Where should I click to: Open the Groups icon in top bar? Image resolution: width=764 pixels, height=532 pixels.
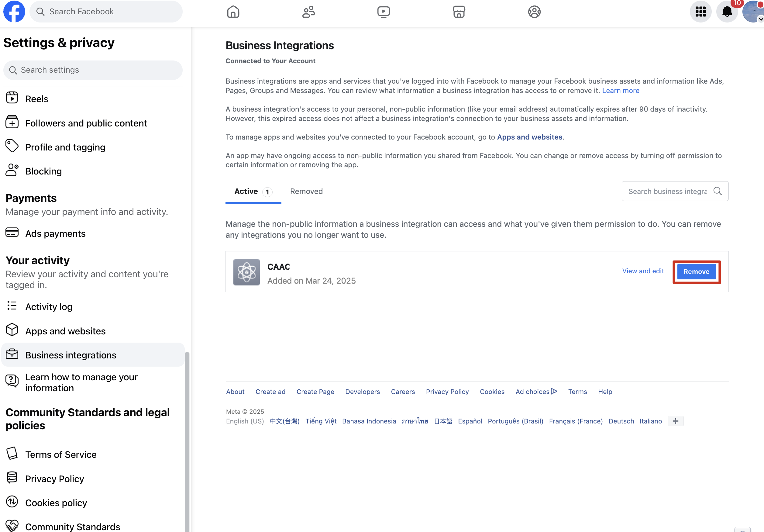[x=534, y=12]
